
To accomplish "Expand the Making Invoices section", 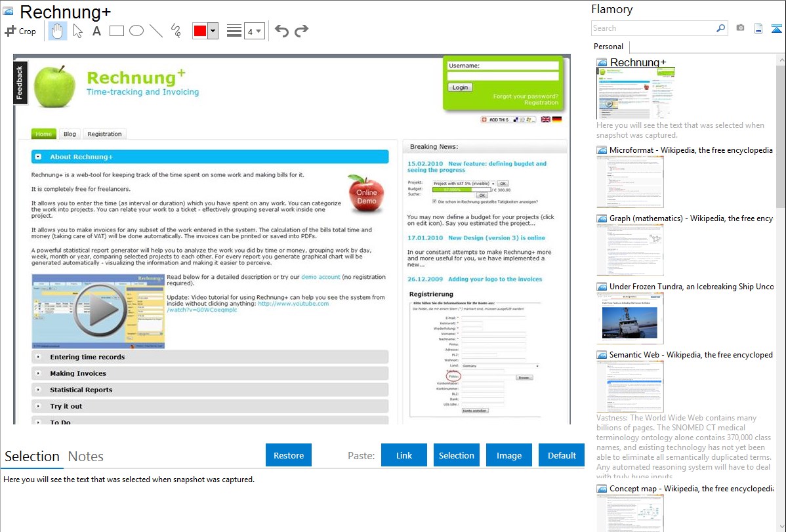I will (x=38, y=373).
